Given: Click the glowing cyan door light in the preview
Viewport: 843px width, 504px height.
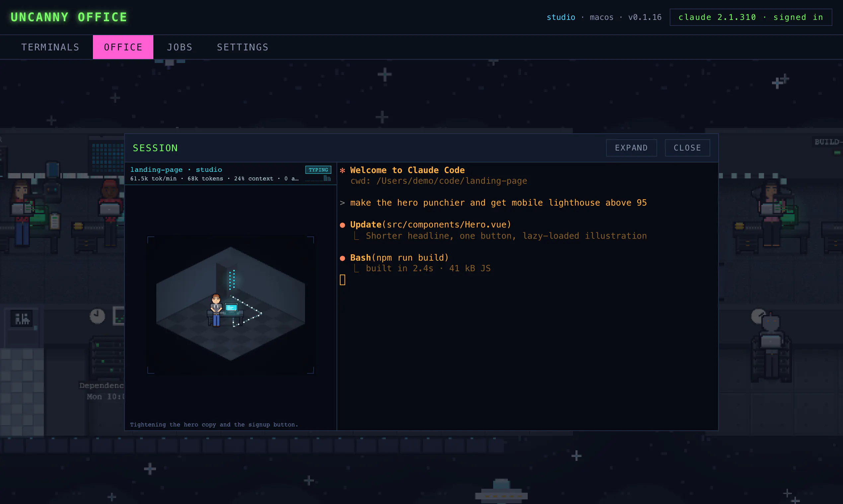Looking at the screenshot, I should point(232,280).
